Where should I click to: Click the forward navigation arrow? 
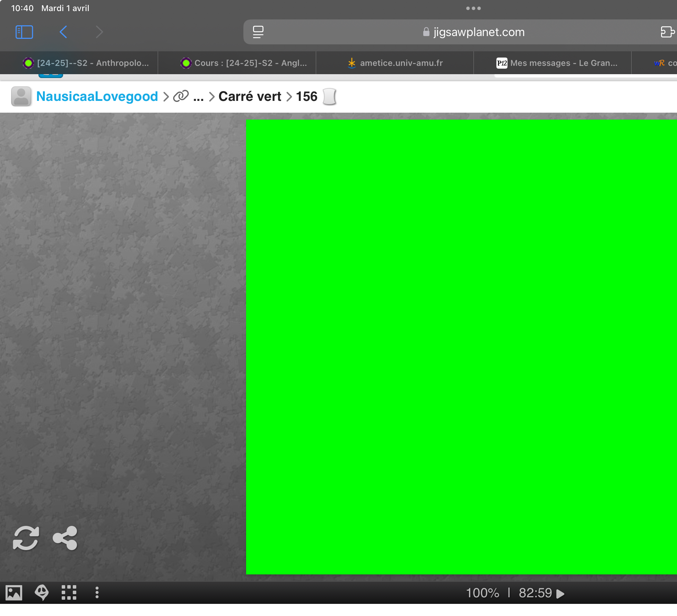[x=99, y=32]
